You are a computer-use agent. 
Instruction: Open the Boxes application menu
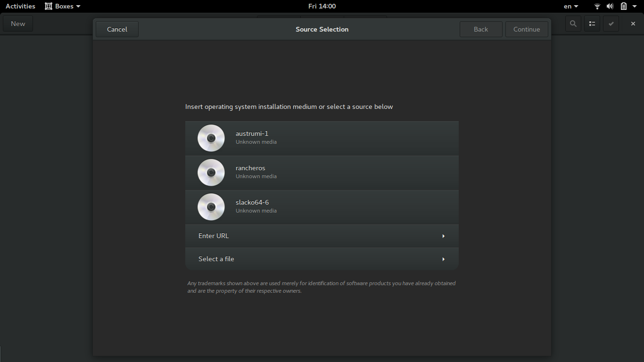[x=63, y=6]
